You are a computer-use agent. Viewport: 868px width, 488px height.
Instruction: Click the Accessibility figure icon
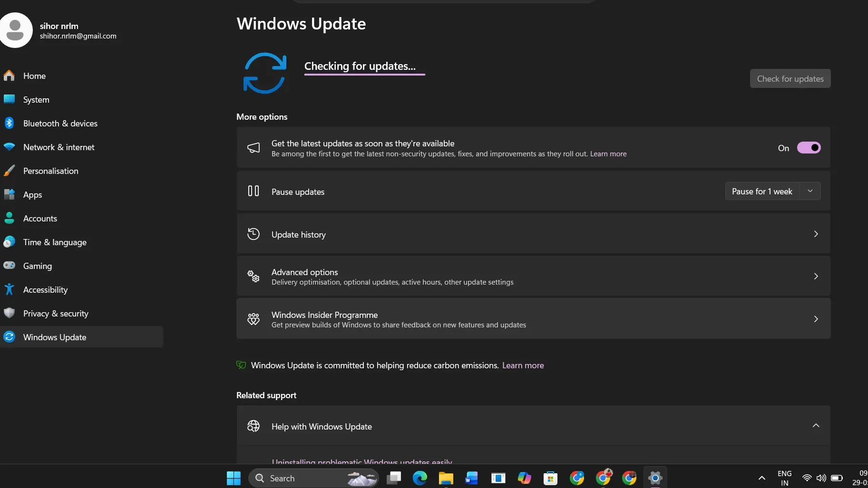(9, 289)
